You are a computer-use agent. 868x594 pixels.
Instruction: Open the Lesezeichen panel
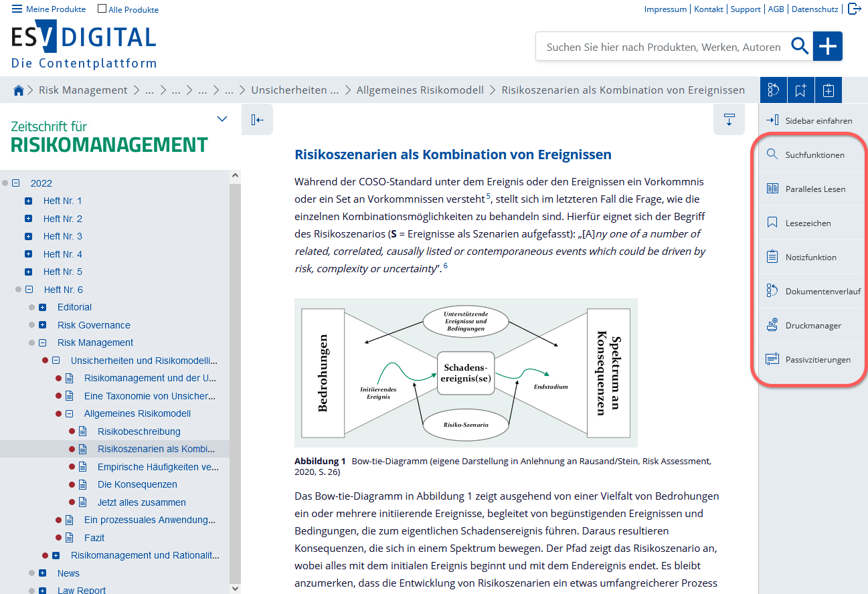click(811, 223)
